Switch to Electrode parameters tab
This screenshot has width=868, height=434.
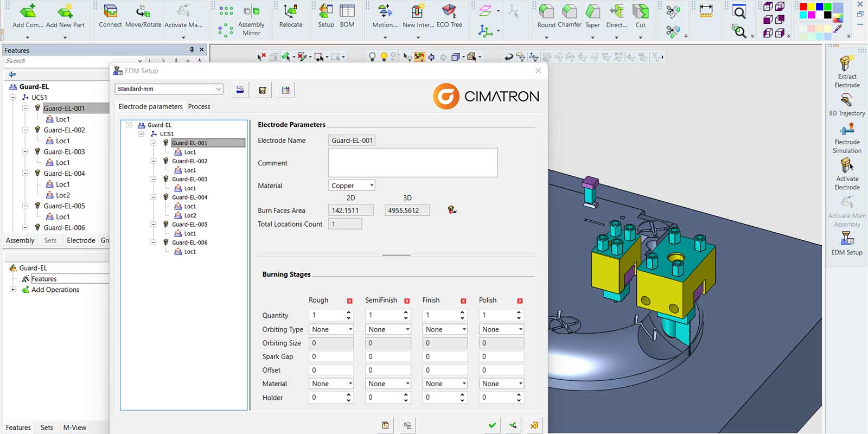[x=150, y=107]
